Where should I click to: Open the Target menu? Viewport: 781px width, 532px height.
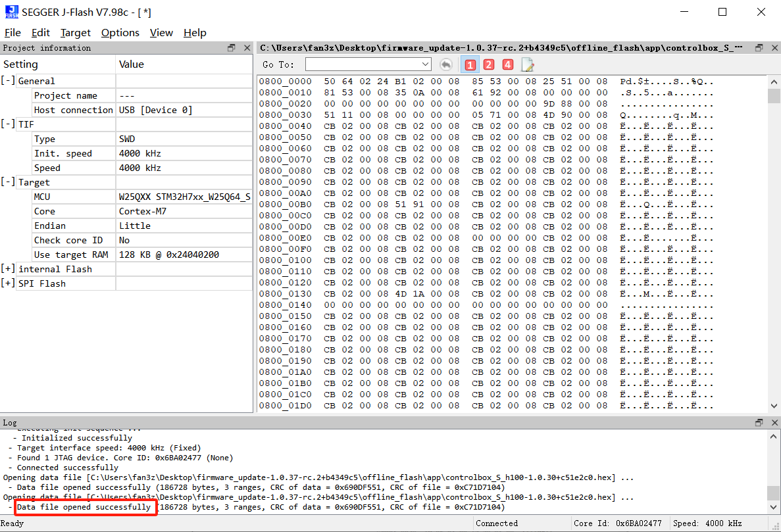tap(76, 33)
